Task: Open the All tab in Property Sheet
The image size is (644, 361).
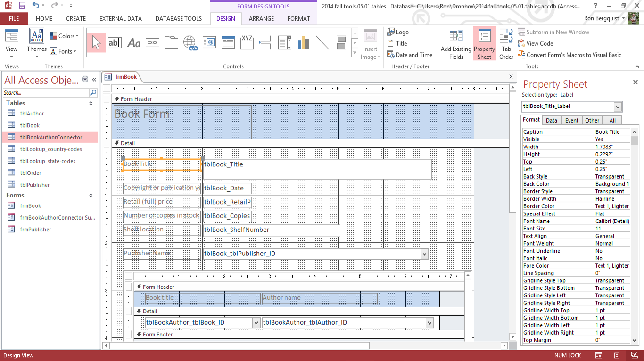Action: [x=612, y=120]
